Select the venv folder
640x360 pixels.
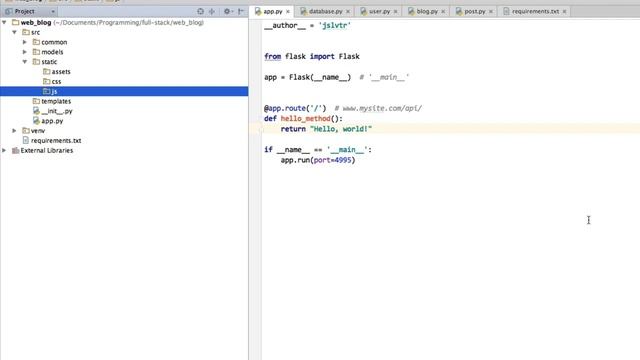click(38, 131)
